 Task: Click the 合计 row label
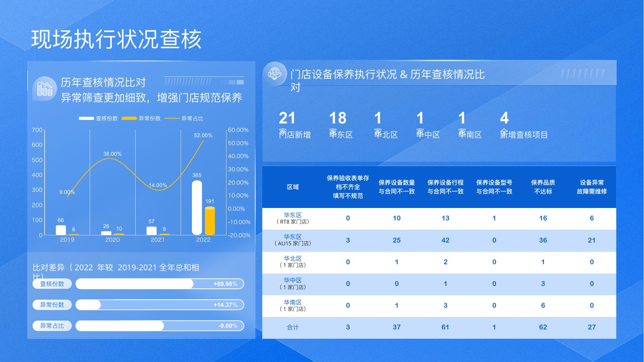pyautogui.click(x=293, y=327)
